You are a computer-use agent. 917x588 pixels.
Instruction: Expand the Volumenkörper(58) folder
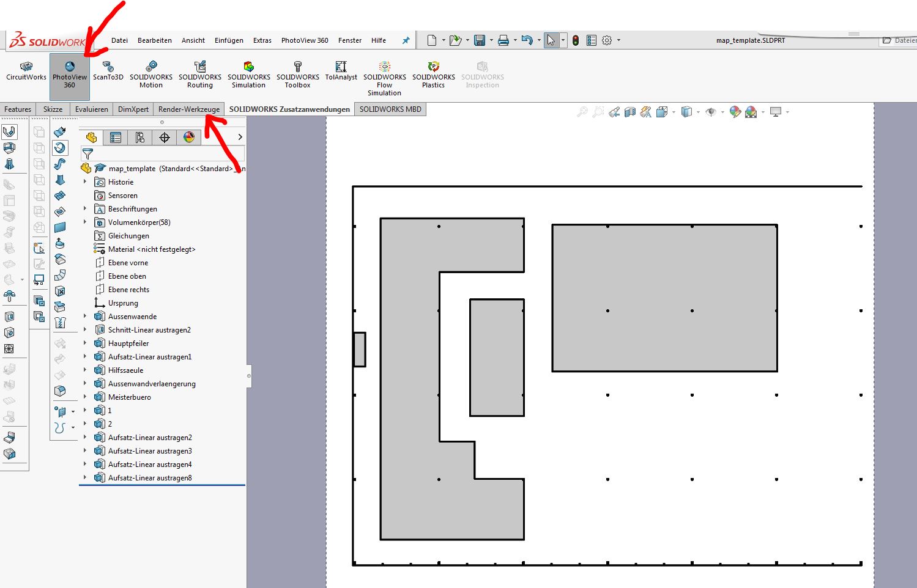85,222
